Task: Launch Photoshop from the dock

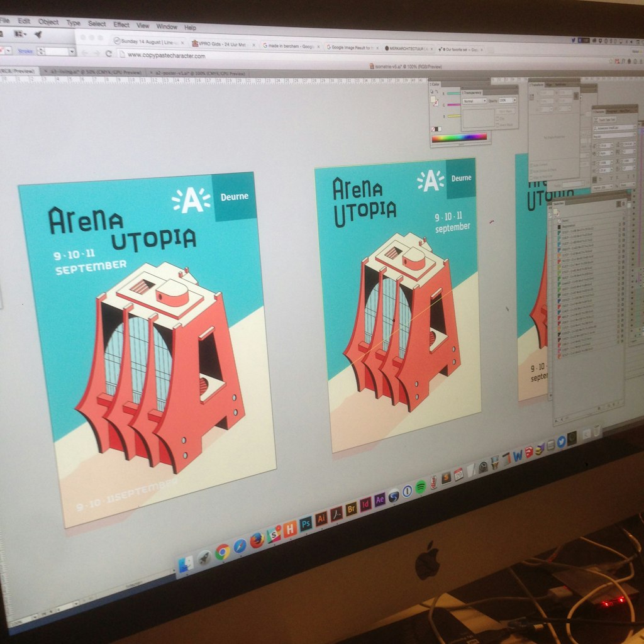Action: point(306,523)
